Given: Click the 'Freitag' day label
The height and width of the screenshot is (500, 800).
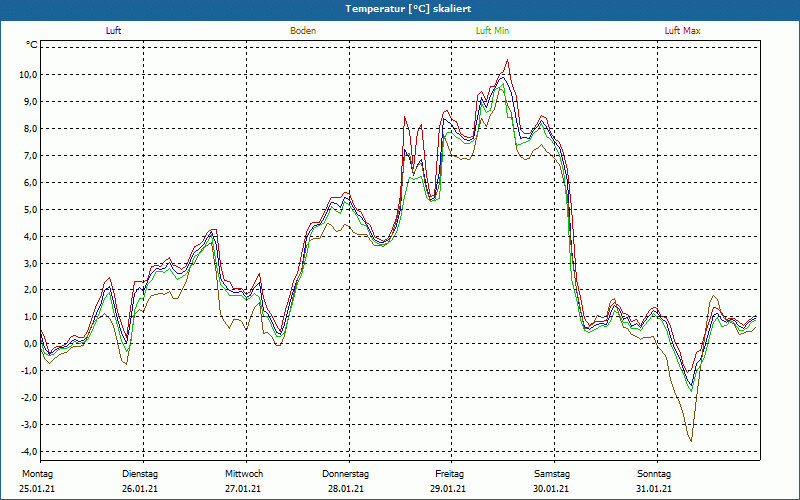Looking at the screenshot, I should tap(449, 474).
